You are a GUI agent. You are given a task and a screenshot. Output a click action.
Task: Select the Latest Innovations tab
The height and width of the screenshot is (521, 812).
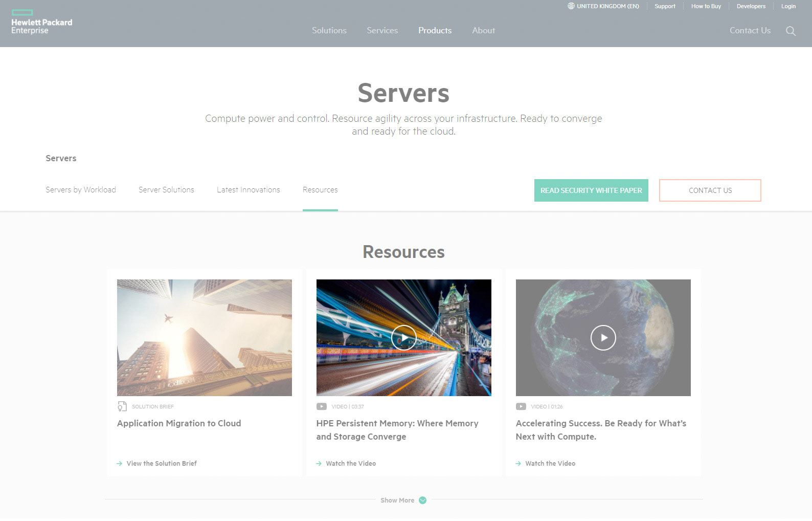click(x=248, y=190)
